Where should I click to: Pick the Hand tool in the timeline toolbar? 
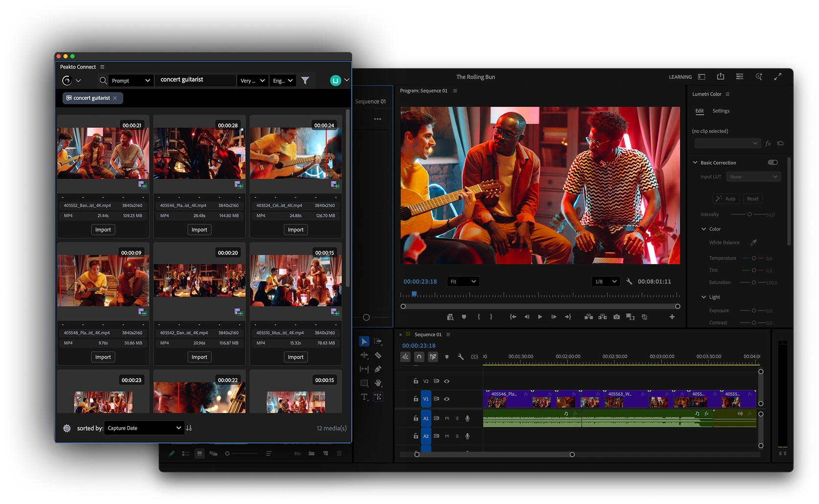click(378, 383)
